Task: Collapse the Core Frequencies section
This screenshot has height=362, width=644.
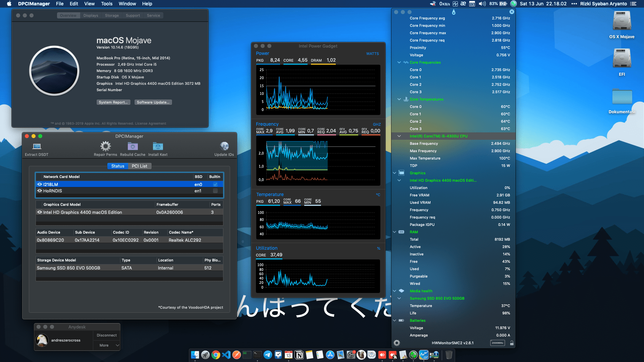Action: 399,62
